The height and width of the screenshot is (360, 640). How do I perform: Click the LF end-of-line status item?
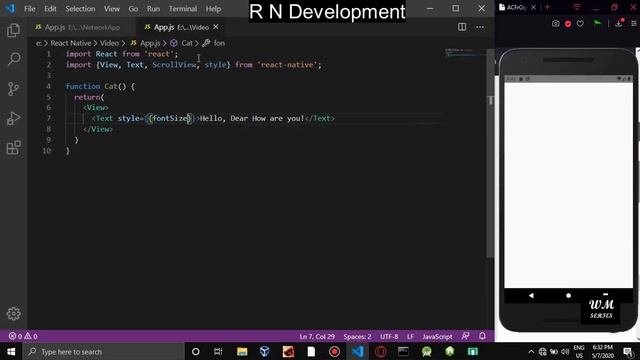pyautogui.click(x=410, y=336)
